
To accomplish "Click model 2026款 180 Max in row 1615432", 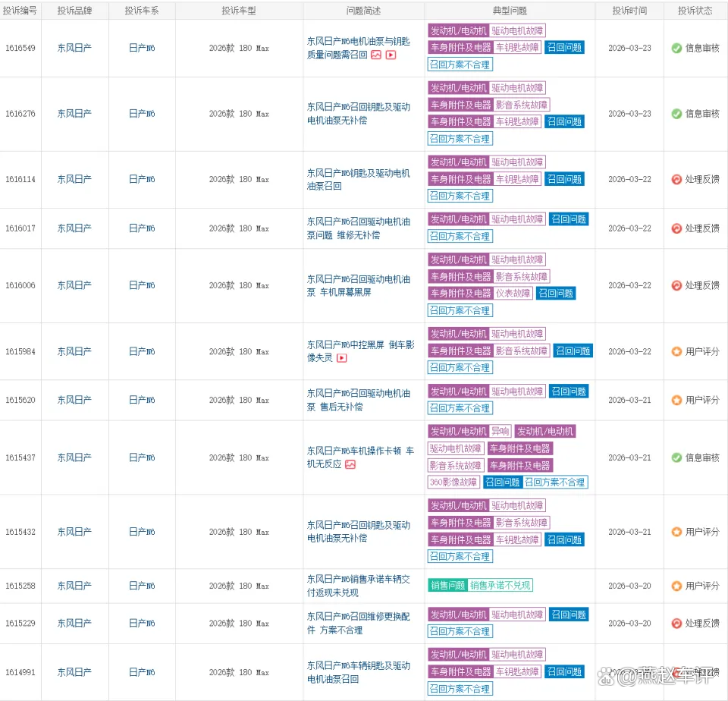I will pyautogui.click(x=239, y=532).
